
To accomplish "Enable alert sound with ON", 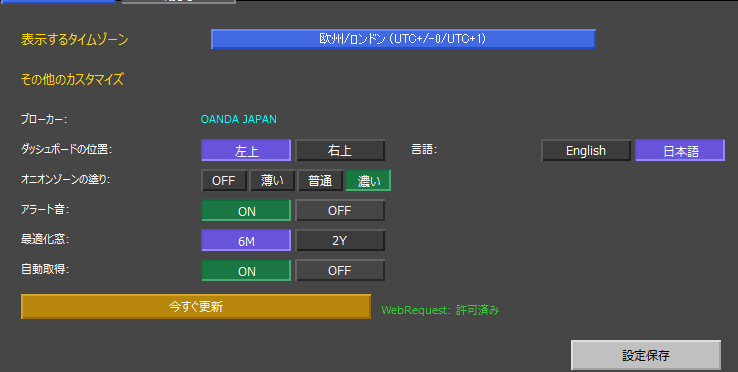I will tap(246, 210).
